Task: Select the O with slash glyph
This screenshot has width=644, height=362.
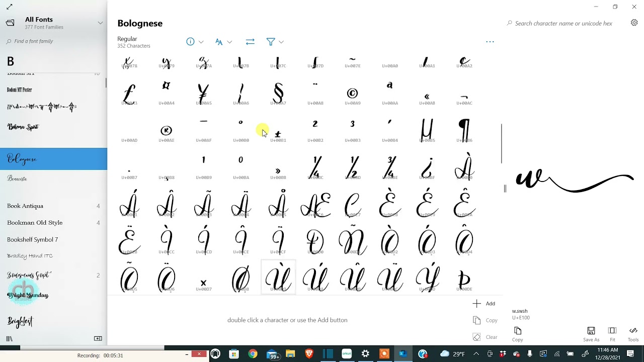Action: coord(241,279)
